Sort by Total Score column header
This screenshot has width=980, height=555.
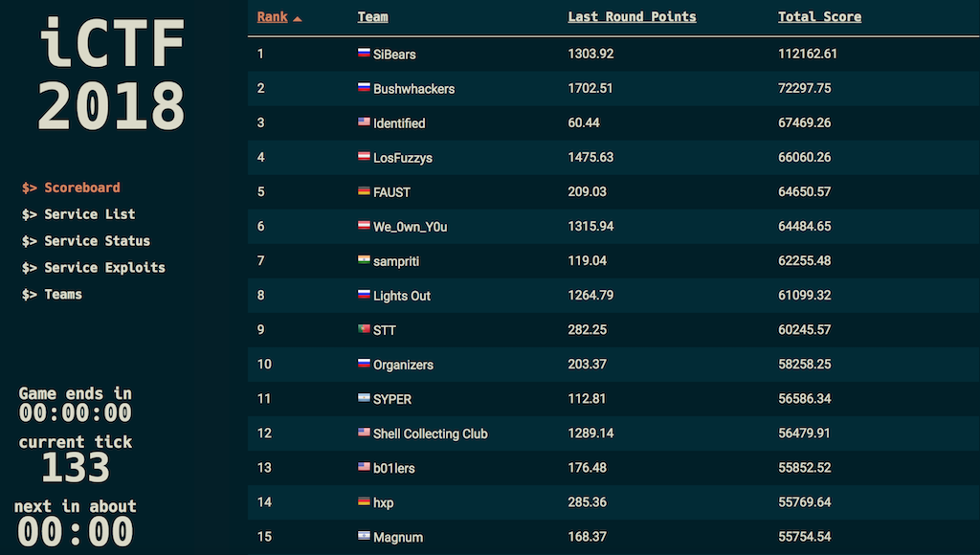(x=819, y=17)
